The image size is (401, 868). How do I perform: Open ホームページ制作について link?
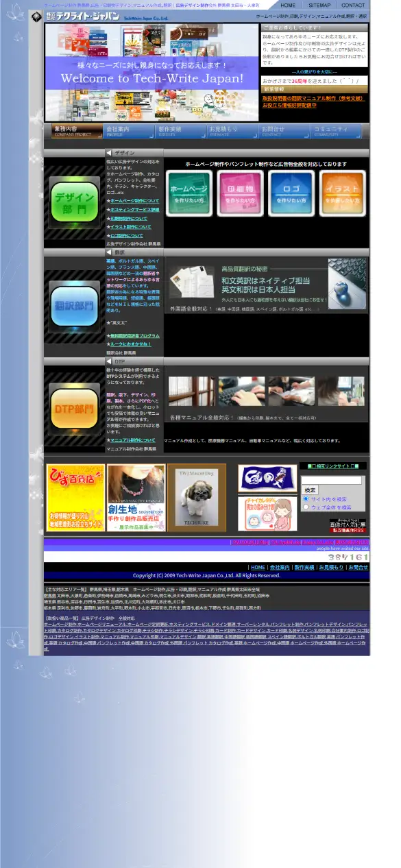click(134, 201)
